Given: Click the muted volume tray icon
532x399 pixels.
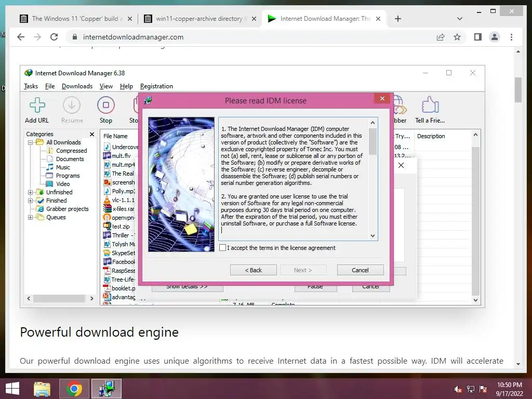Looking at the screenshot, I should click(458, 389).
